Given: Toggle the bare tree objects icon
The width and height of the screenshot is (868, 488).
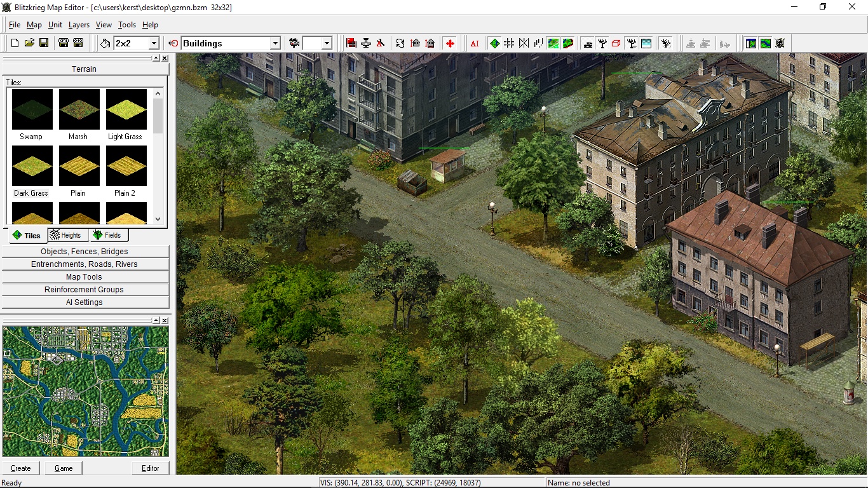Looking at the screenshot, I should click(602, 43).
